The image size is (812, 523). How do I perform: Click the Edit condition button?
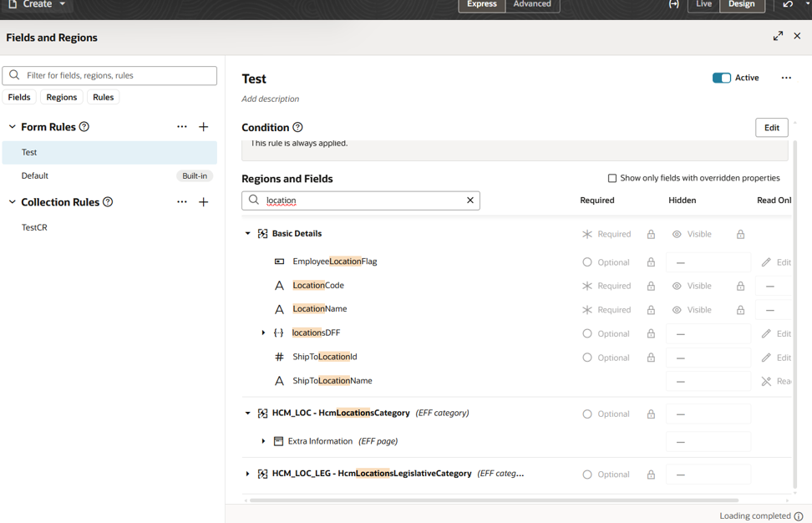click(771, 128)
